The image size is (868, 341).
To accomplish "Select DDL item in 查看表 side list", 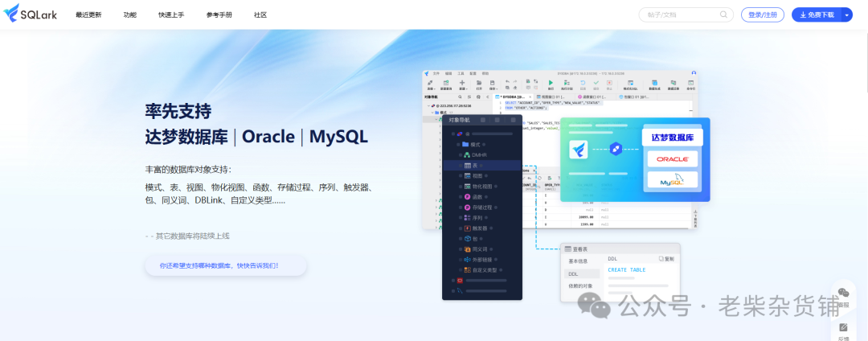I will 582,274.
